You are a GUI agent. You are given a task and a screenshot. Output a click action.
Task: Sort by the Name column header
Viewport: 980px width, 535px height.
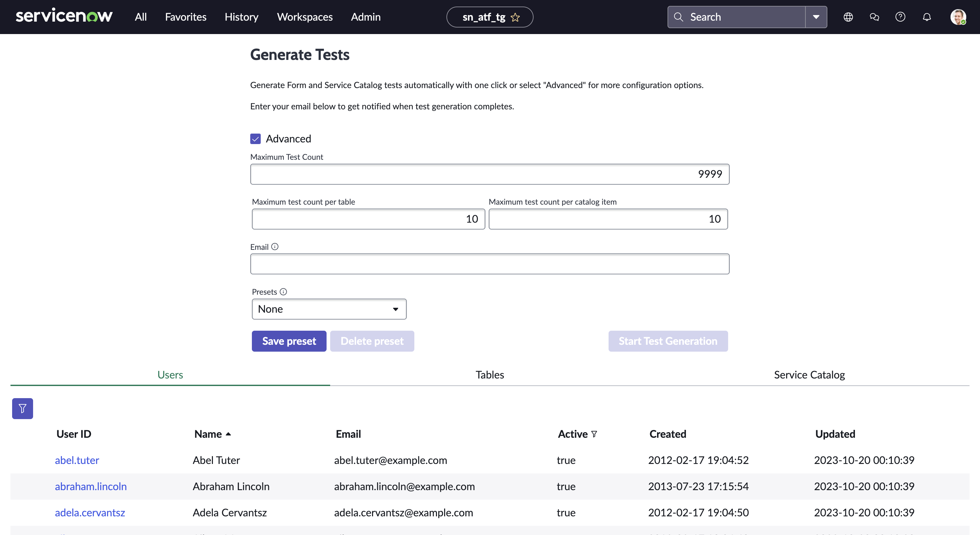tap(208, 434)
